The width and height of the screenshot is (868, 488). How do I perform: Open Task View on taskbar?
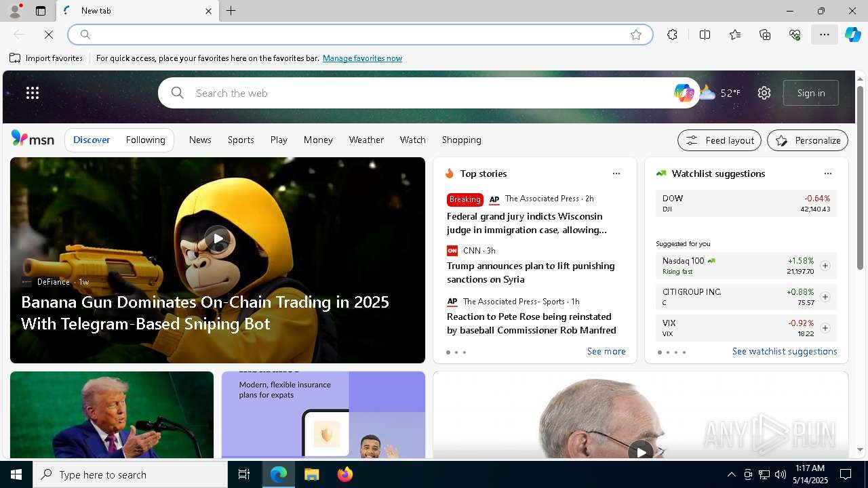(x=244, y=474)
